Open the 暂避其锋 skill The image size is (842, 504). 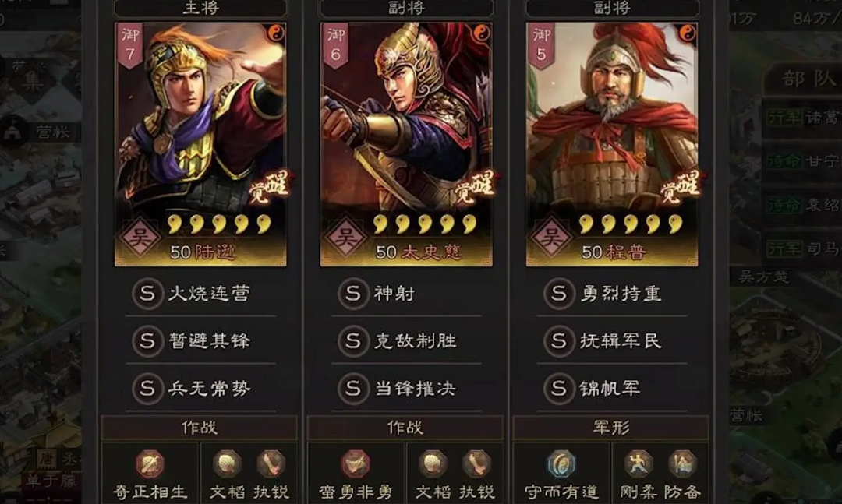pyautogui.click(x=200, y=341)
